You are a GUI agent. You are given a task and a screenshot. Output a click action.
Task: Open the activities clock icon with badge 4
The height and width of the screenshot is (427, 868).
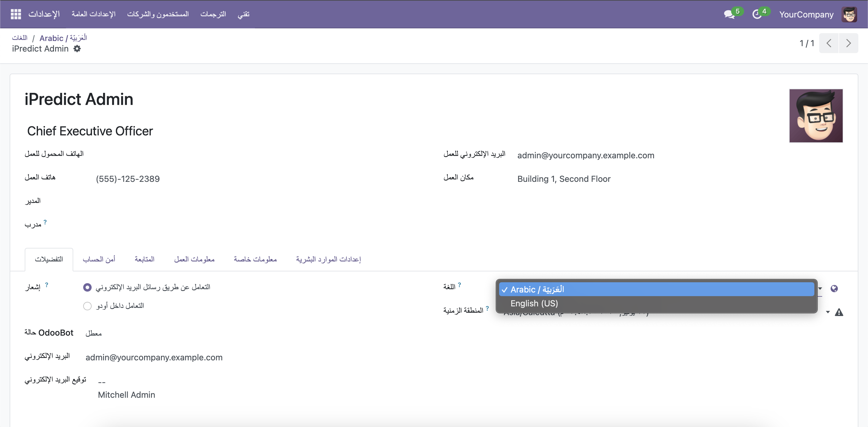pyautogui.click(x=757, y=14)
